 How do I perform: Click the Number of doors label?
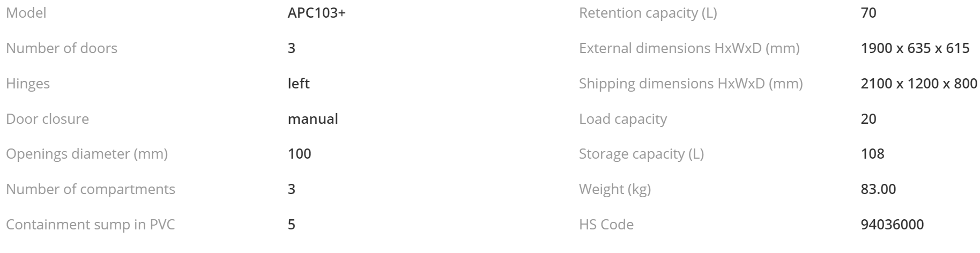(61, 48)
